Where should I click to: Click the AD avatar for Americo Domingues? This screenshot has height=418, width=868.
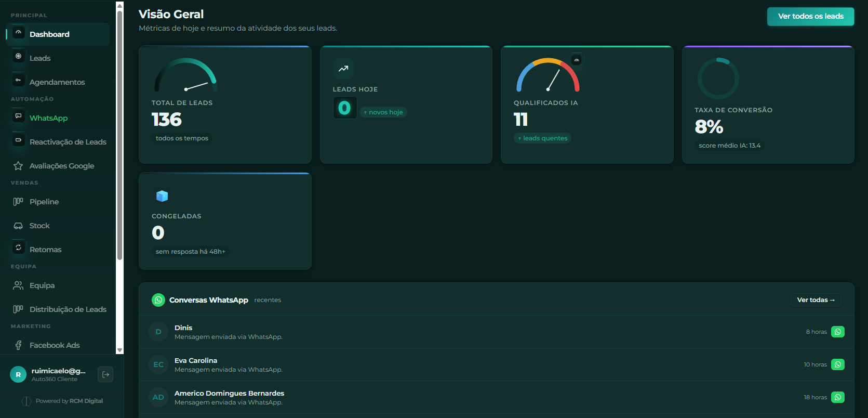point(158,397)
